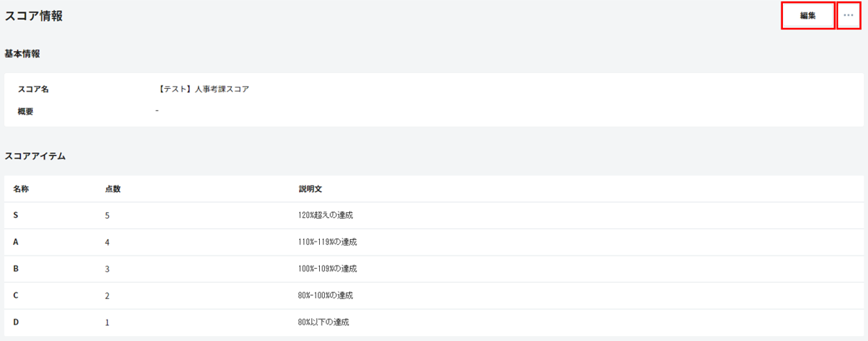Click the スコアアイテム section heading
The width and height of the screenshot is (868, 341).
click(35, 155)
